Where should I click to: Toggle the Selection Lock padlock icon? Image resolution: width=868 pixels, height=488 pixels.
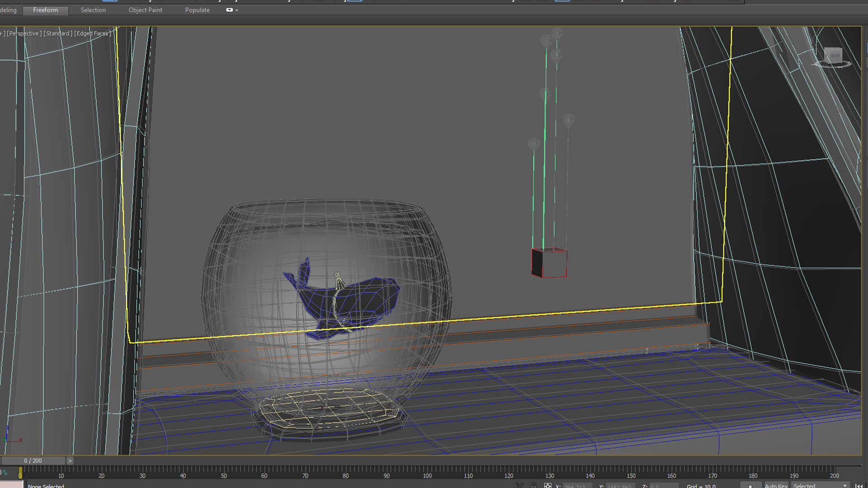(x=534, y=486)
